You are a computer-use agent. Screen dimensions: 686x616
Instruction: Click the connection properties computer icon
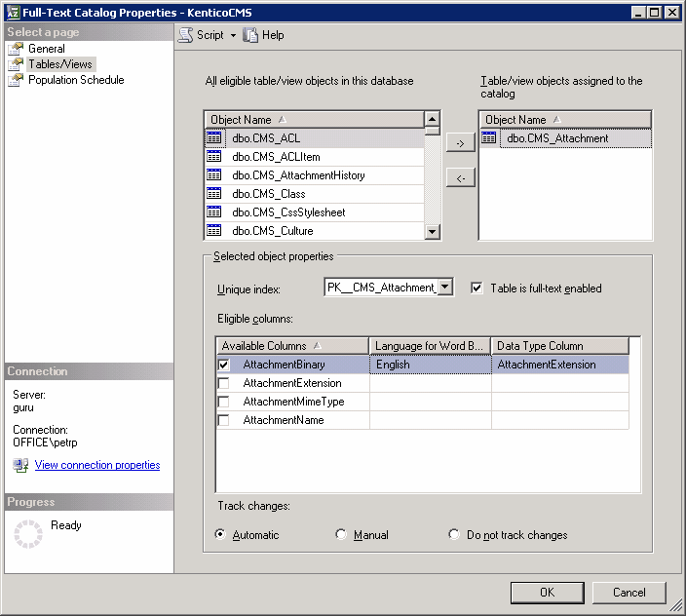[20, 465]
